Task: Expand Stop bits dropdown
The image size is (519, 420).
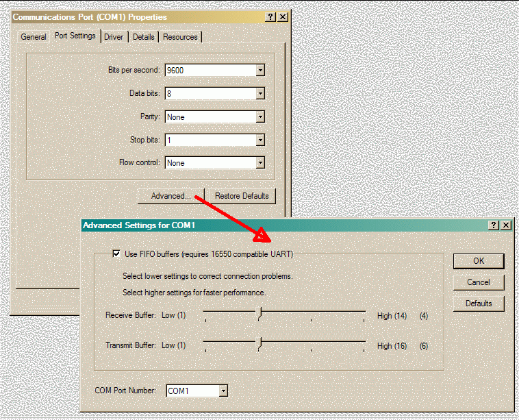Action: tap(260, 140)
